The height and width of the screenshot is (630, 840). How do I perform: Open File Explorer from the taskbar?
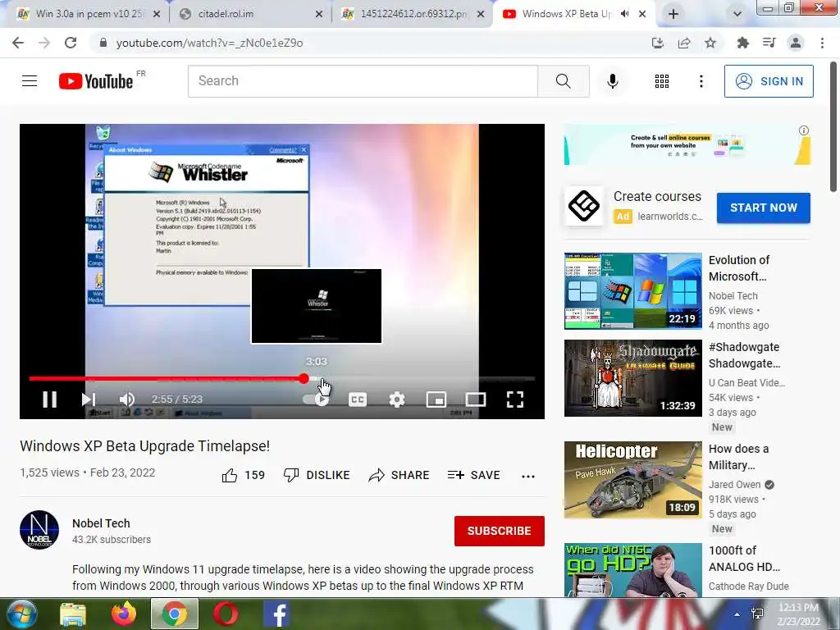pyautogui.click(x=73, y=614)
